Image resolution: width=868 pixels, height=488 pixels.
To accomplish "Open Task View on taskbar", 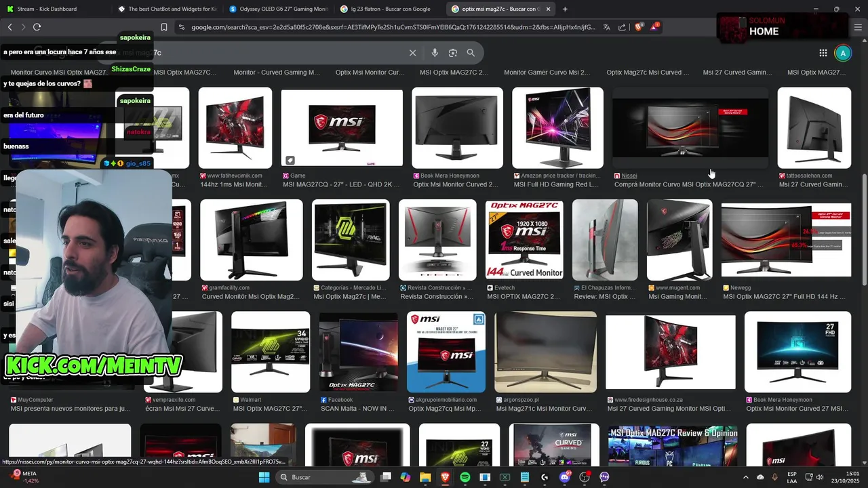I will tap(386, 477).
